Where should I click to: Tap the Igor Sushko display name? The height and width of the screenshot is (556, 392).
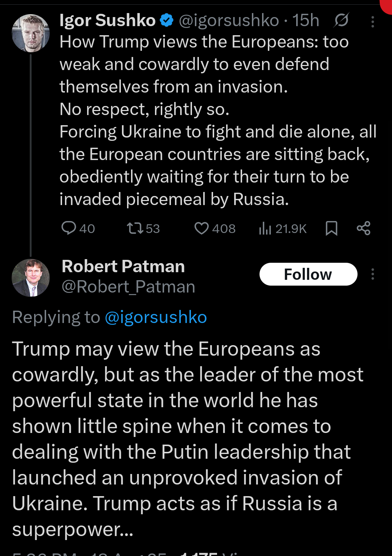(x=107, y=20)
